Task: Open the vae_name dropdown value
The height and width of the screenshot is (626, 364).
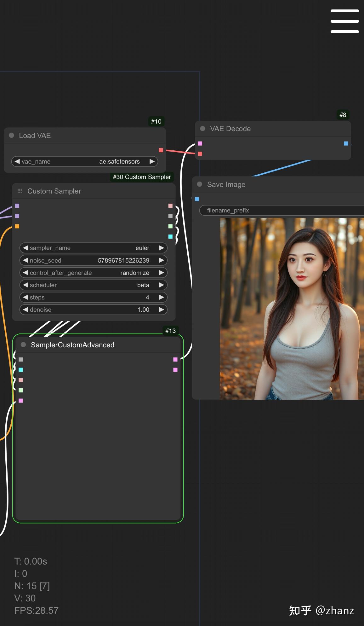Action: (x=119, y=162)
